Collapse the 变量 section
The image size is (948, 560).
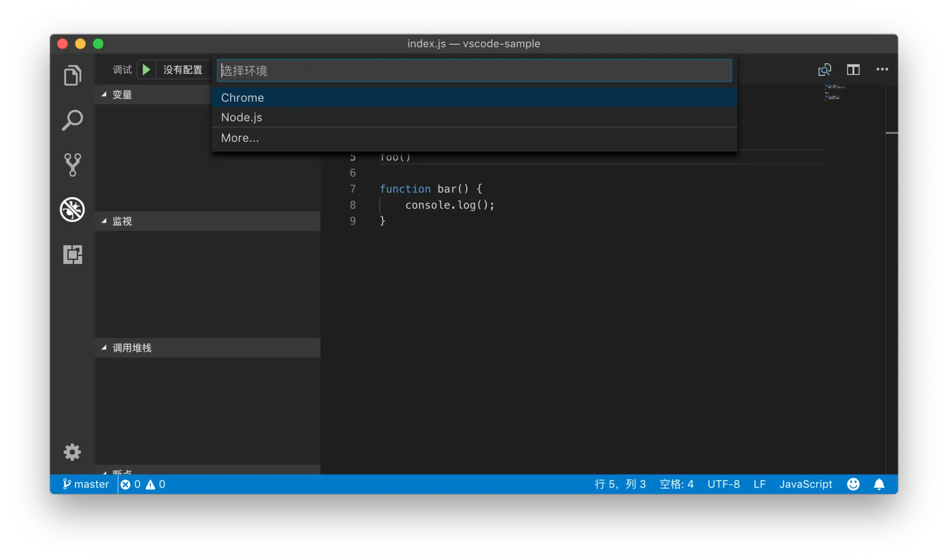[x=104, y=94]
